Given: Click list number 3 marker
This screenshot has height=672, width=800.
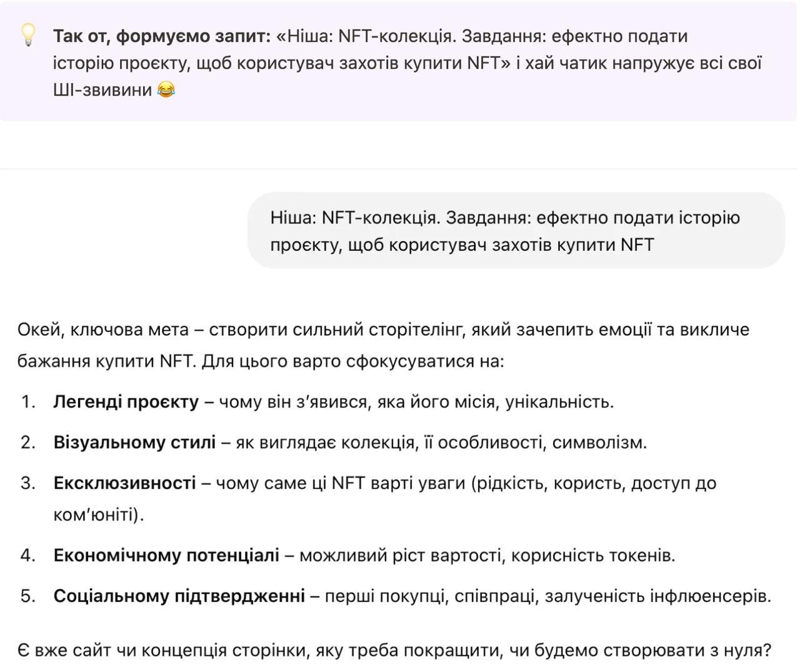Looking at the screenshot, I should point(27,483).
